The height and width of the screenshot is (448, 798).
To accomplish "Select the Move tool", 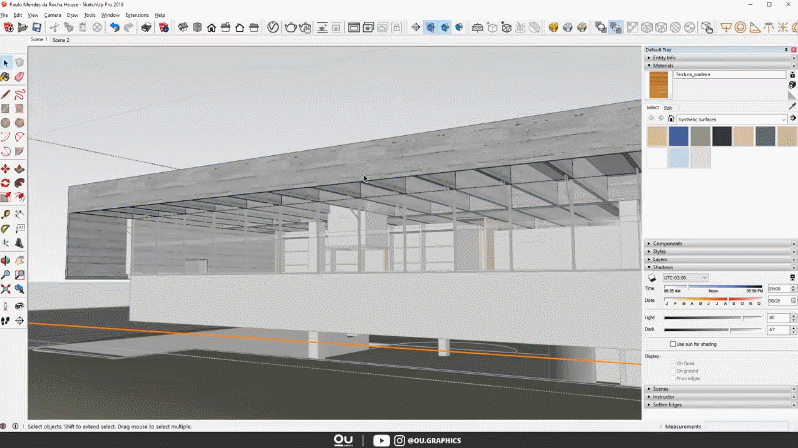I will pos(6,169).
